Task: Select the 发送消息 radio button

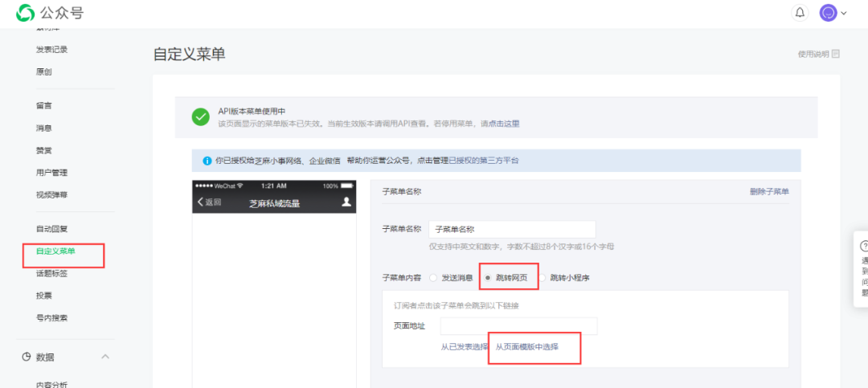Action: 433,278
